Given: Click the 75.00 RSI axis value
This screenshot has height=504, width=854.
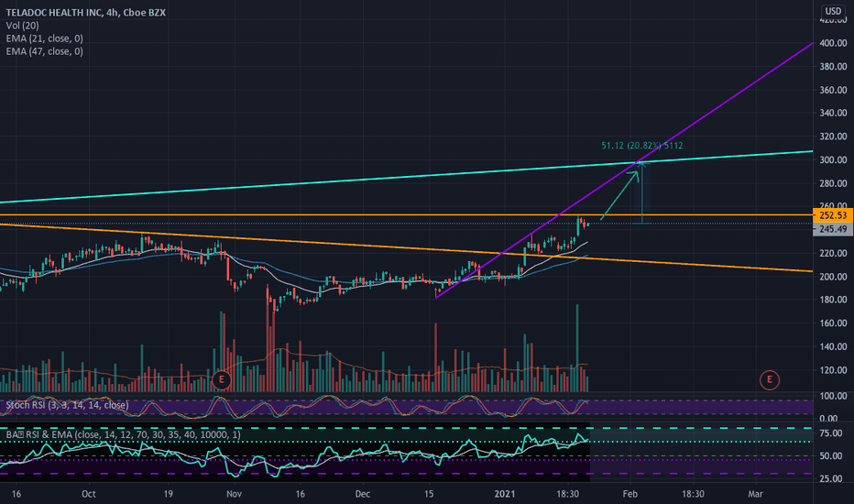Looking at the screenshot, I should pos(832,433).
